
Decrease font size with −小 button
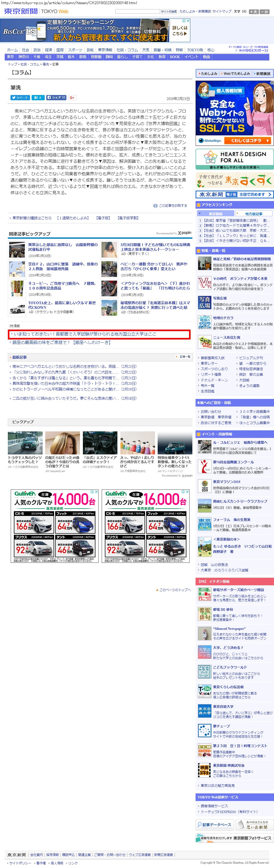tap(264, 12)
